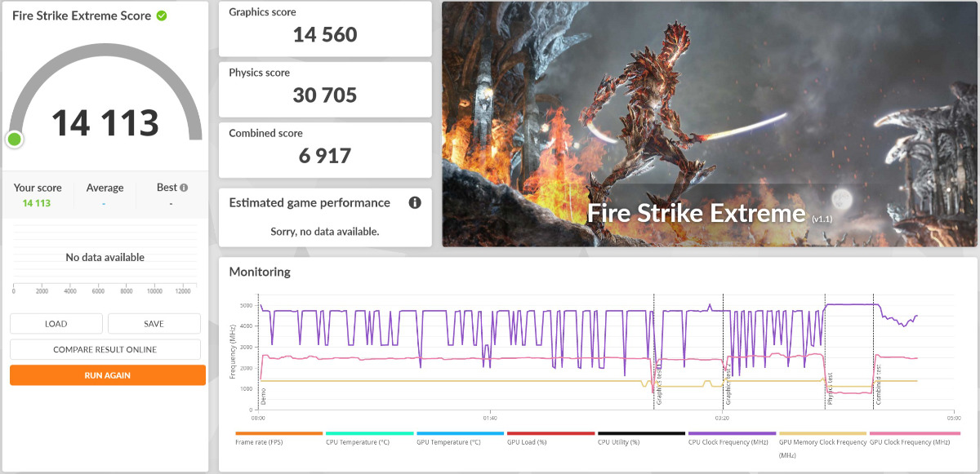Click the Graphics score value 14 560
The width and height of the screenshot is (980, 474).
pyautogui.click(x=325, y=34)
